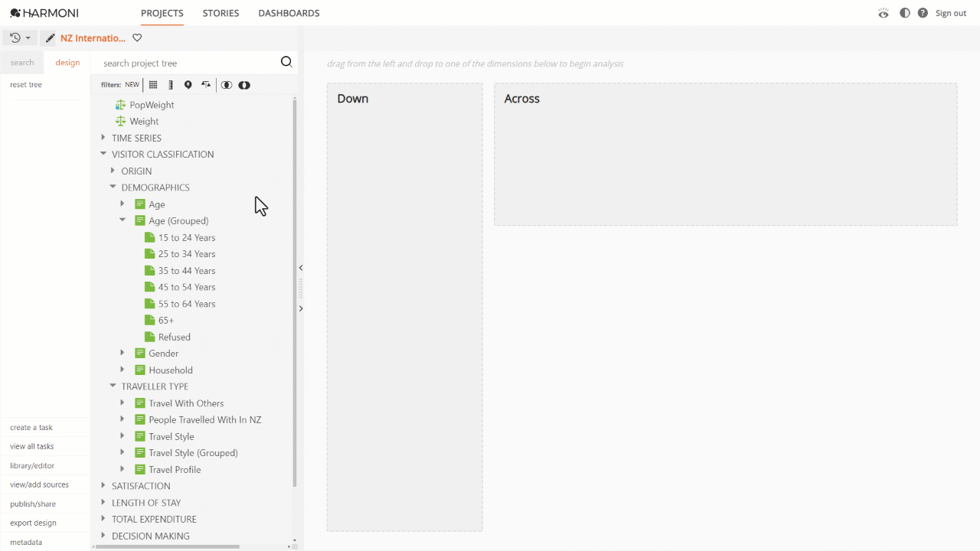Toggle the half-circle contrast theme icon
This screenshot has height=551, width=980.
point(905,13)
